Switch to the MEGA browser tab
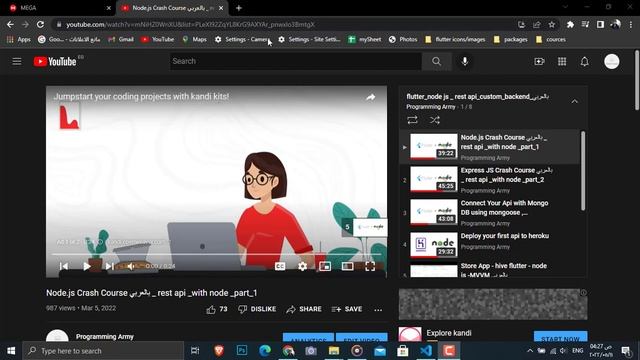 click(x=58, y=8)
